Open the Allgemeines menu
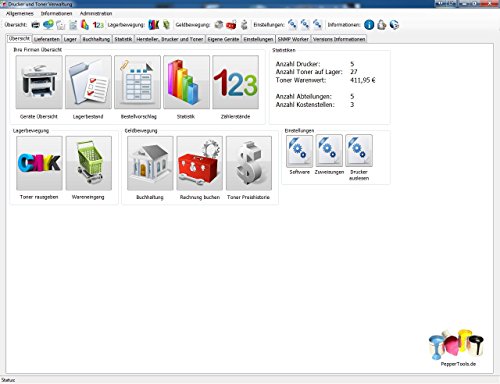The width and height of the screenshot is (500, 384). pos(20,14)
